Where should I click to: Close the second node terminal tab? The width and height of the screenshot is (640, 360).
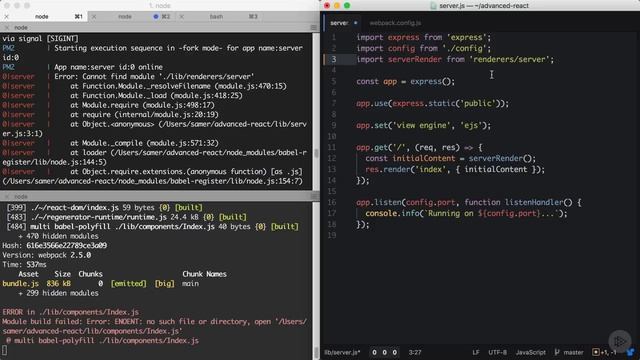(x=94, y=17)
